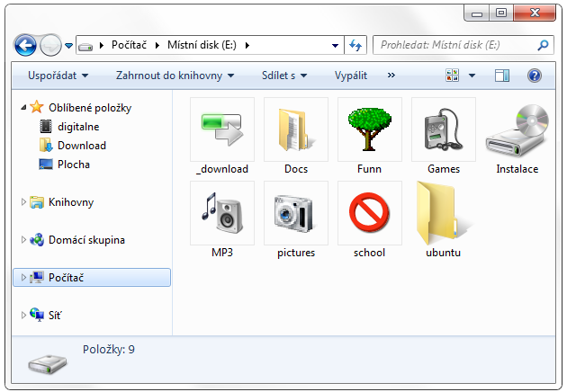Viewport: 567px width, 392px height.
Task: Expand the arrow after Počítač breadcrumb
Action: [x=157, y=45]
